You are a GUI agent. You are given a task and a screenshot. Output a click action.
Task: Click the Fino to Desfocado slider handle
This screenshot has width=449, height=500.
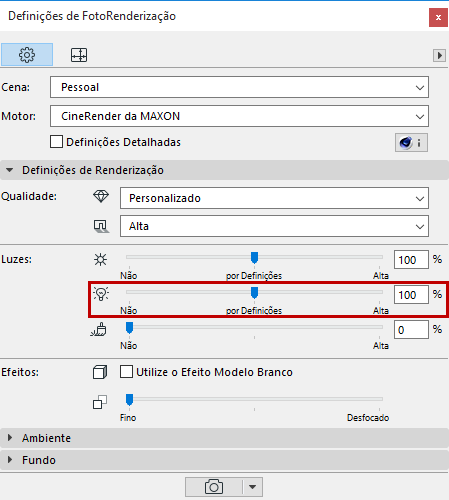129,399
